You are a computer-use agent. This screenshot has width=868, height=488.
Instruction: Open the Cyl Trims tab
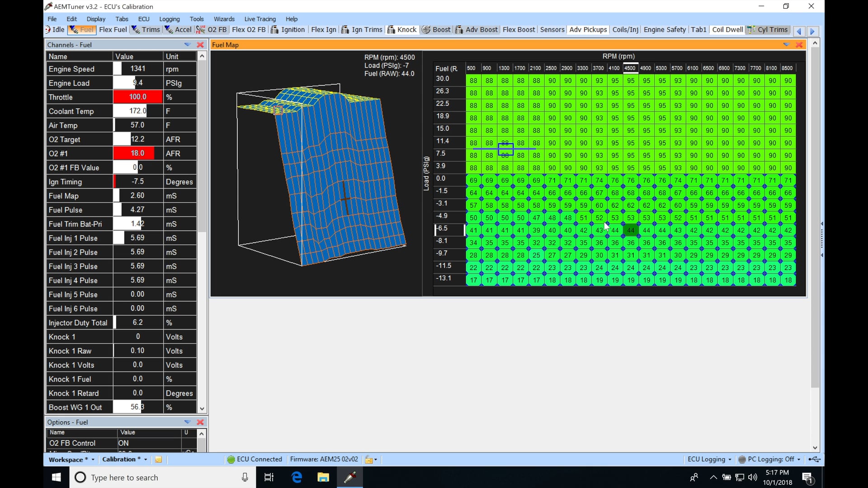(x=768, y=30)
